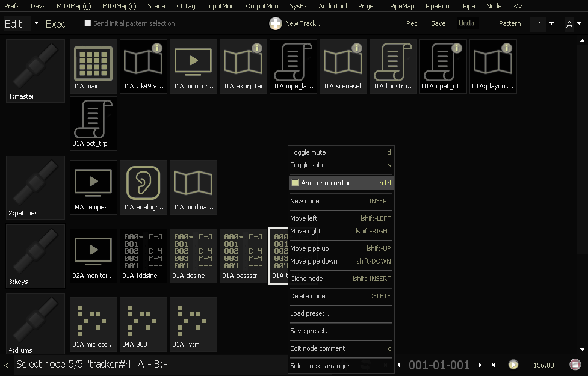The image size is (588, 376).
Task: Select the 01A:monitor play node in master
Action: click(193, 66)
